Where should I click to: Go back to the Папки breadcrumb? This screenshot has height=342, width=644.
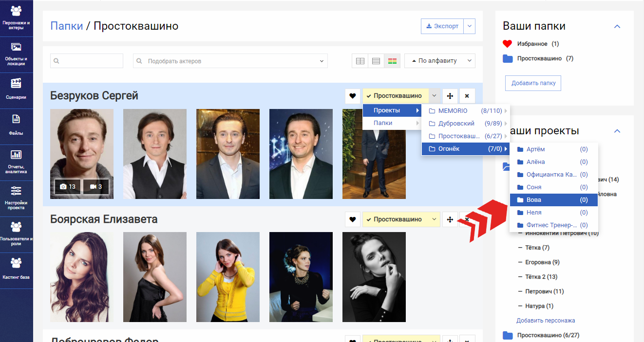click(x=67, y=26)
